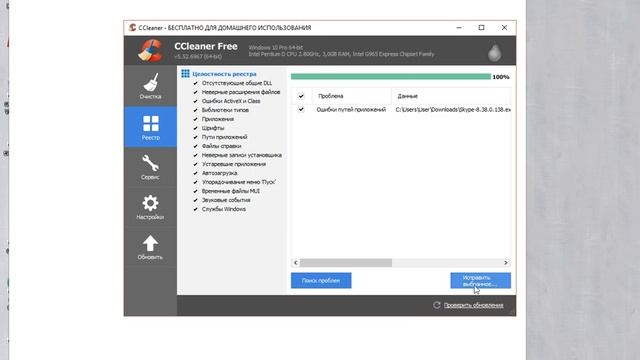Toggle Звуковые события checkmark
The image size is (640, 360).
coord(196,200)
